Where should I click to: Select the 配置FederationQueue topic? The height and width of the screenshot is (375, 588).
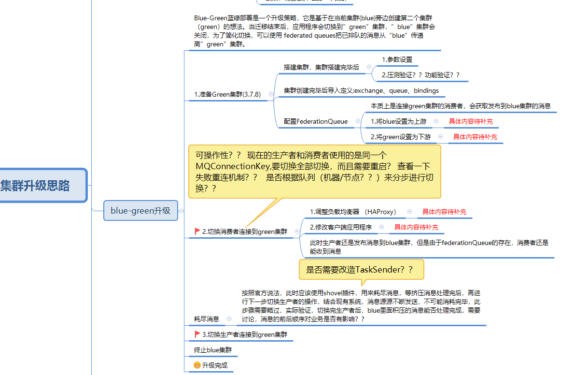click(316, 121)
